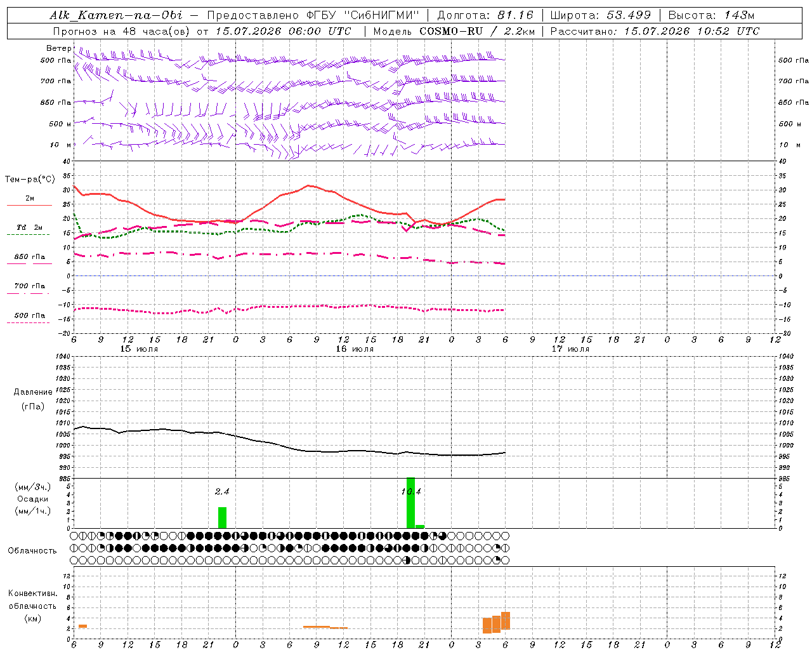Click the 15 июля date marker
This screenshot has width=812, height=650.
(x=139, y=349)
